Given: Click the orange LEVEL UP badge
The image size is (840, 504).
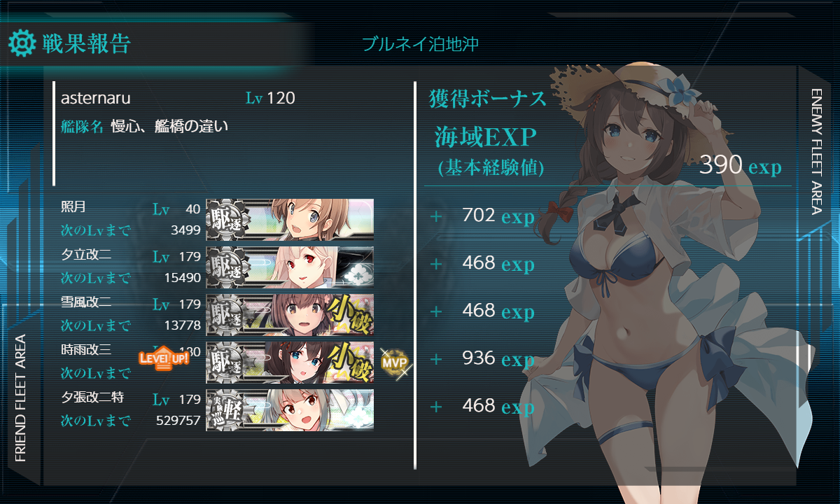Looking at the screenshot, I should click(164, 358).
